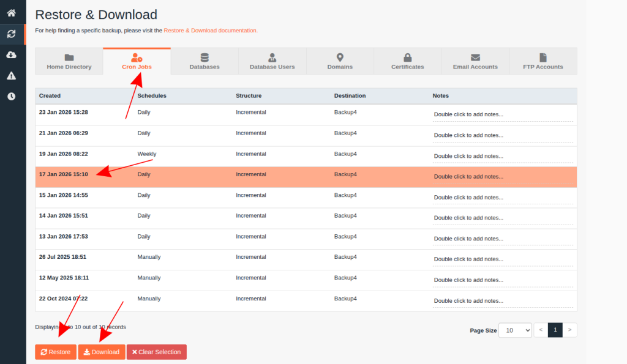Click the restore sync icon in sidebar

[11, 34]
